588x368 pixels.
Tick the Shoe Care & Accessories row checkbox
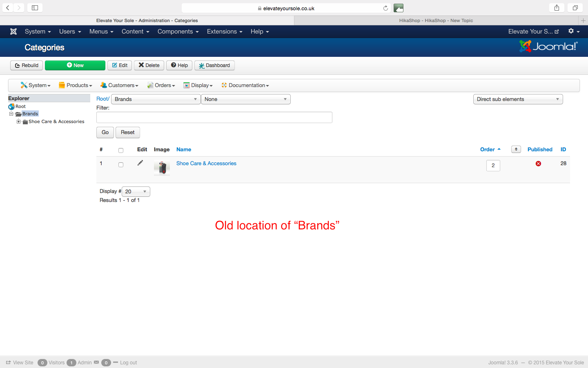click(121, 165)
